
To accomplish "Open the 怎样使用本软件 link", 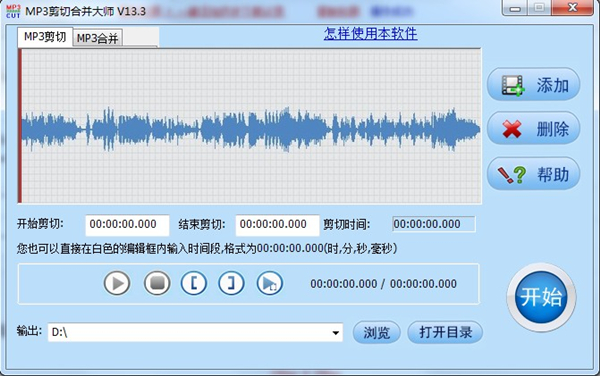I will (370, 34).
